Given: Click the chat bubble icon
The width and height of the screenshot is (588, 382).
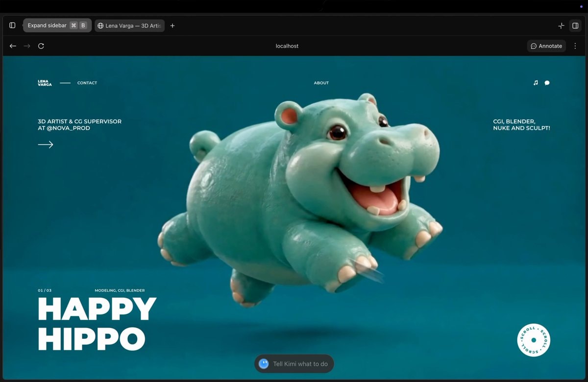Looking at the screenshot, I should (x=547, y=83).
